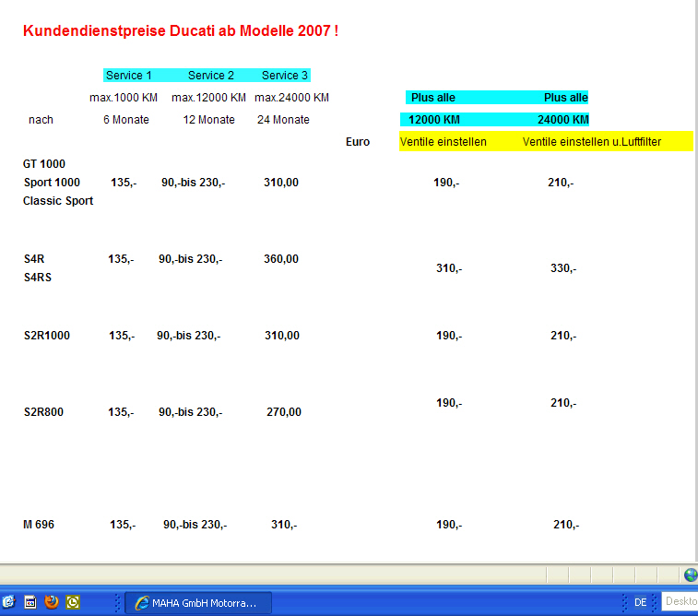698x616 pixels.
Task: Click the Service 2 column header
Action: tap(210, 76)
